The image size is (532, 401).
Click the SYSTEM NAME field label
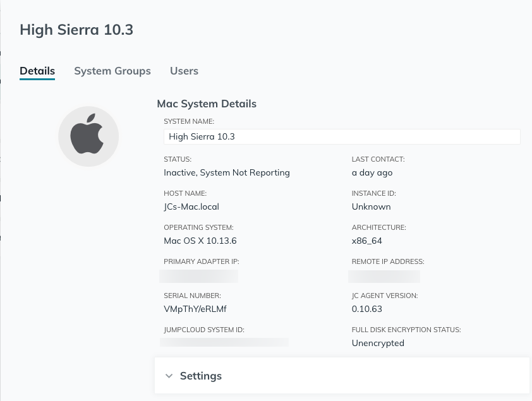(x=189, y=121)
